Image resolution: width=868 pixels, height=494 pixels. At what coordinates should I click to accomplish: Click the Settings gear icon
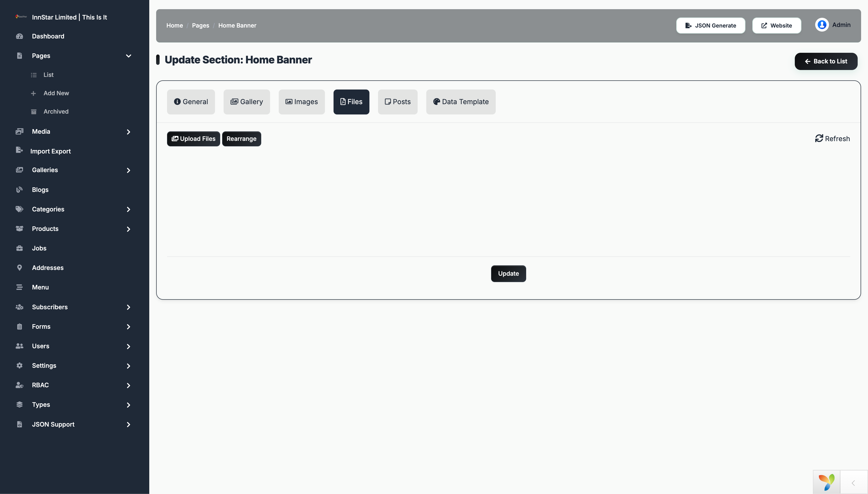pos(19,365)
